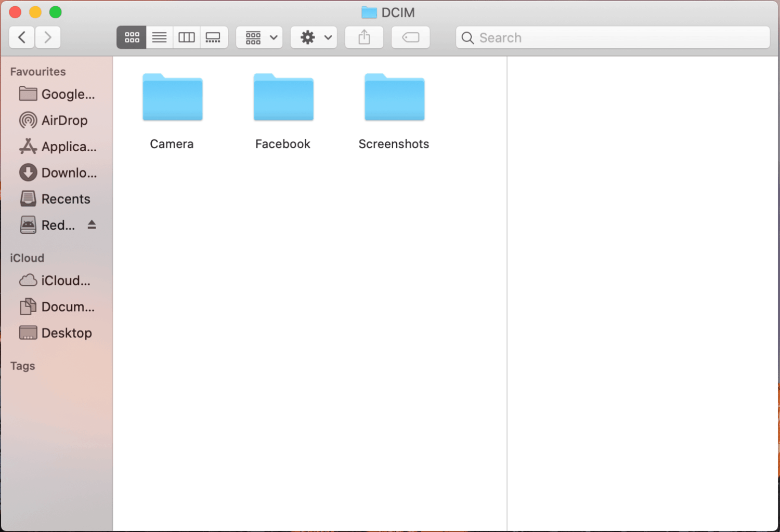Eject the Red drive
This screenshot has width=780, height=532.
(x=92, y=224)
